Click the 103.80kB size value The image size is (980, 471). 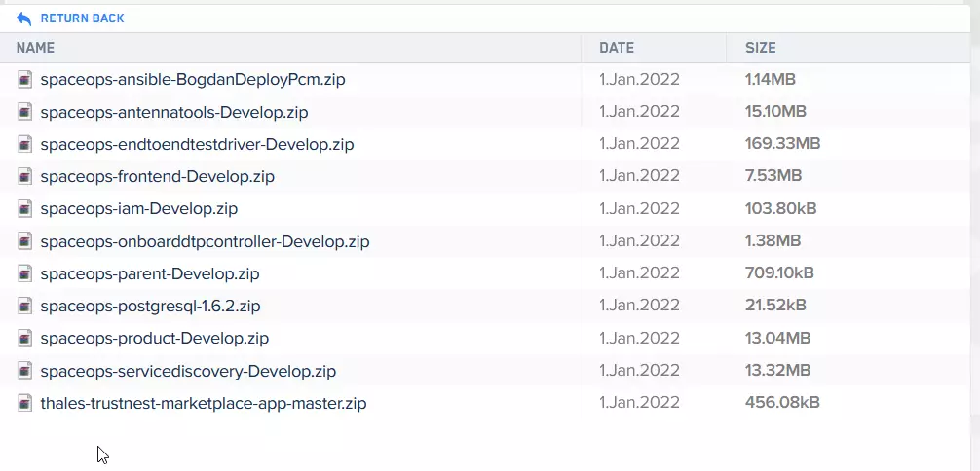780,208
